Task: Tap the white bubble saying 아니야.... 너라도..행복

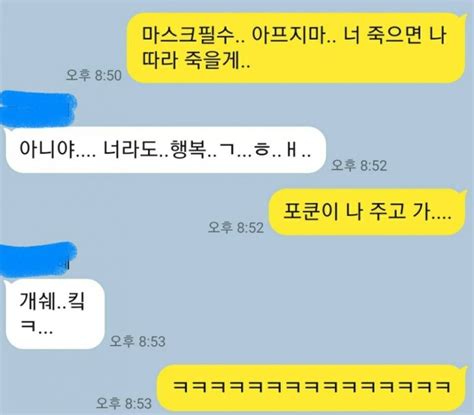Action: click(165, 149)
